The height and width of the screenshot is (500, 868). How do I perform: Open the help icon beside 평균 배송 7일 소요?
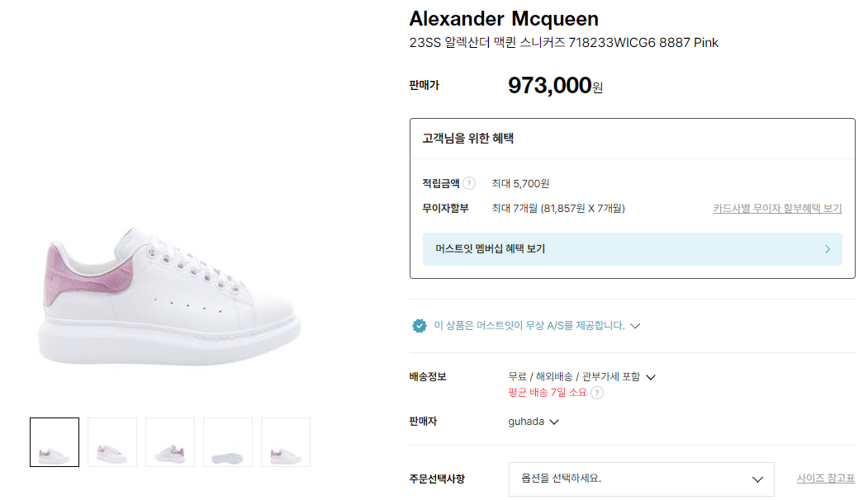tap(597, 393)
